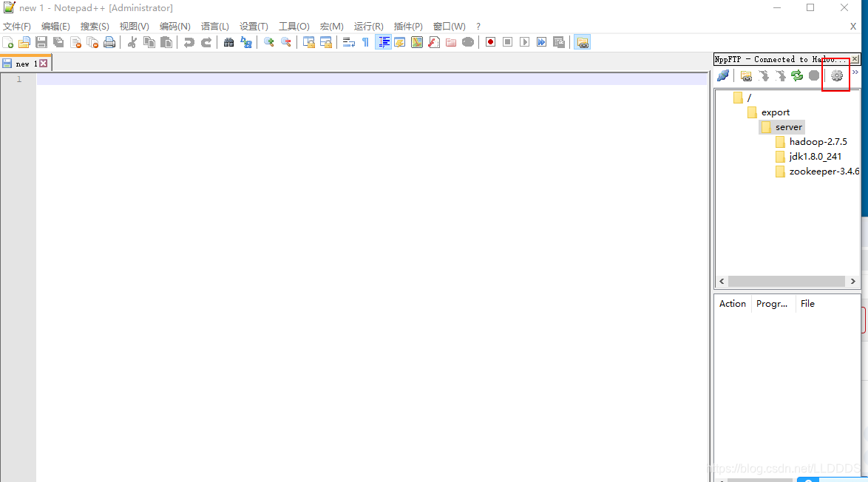The image size is (868, 482).
Task: Open the 窗口(W) menu
Action: pyautogui.click(x=449, y=26)
